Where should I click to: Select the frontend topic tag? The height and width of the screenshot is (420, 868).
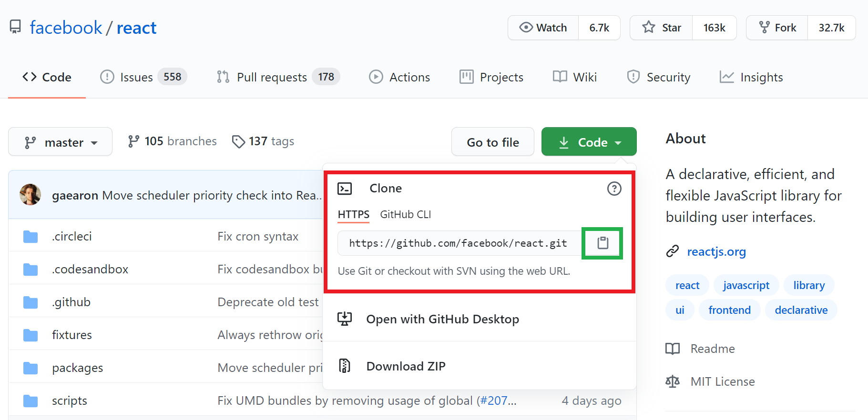pos(729,310)
